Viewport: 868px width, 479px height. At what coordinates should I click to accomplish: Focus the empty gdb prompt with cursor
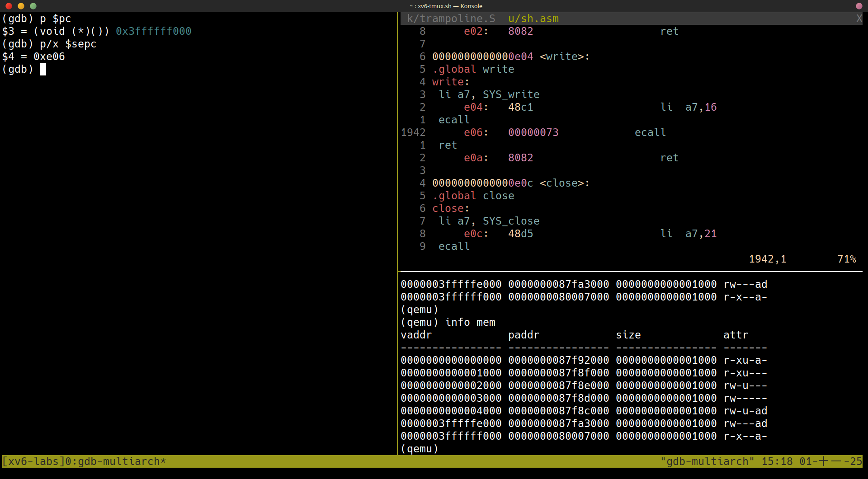tap(42, 69)
